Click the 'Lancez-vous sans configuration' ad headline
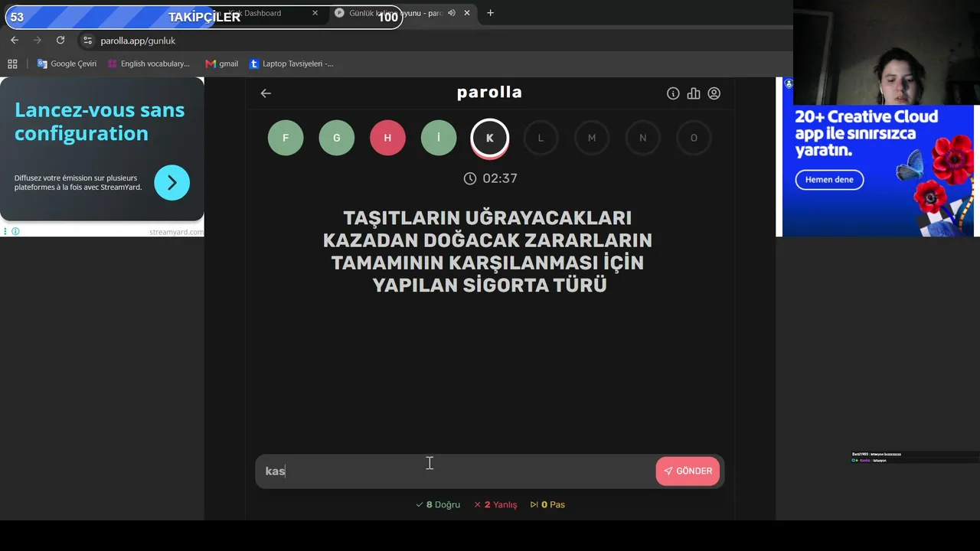 tap(100, 121)
